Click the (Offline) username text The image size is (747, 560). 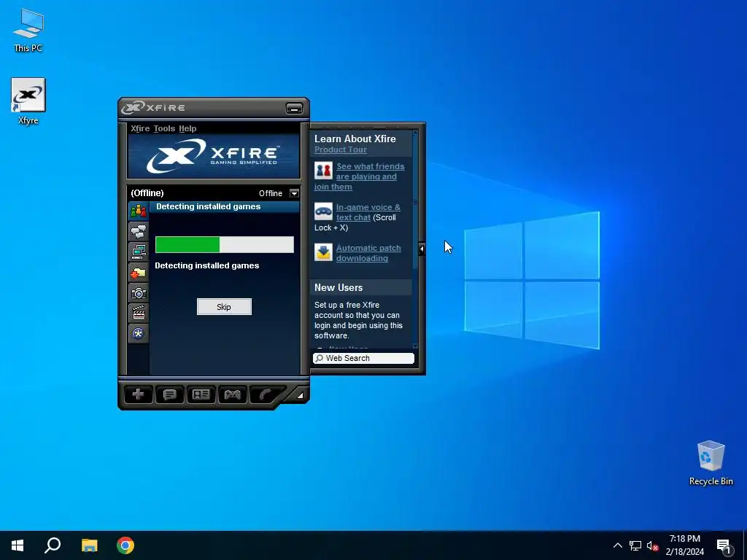[147, 192]
